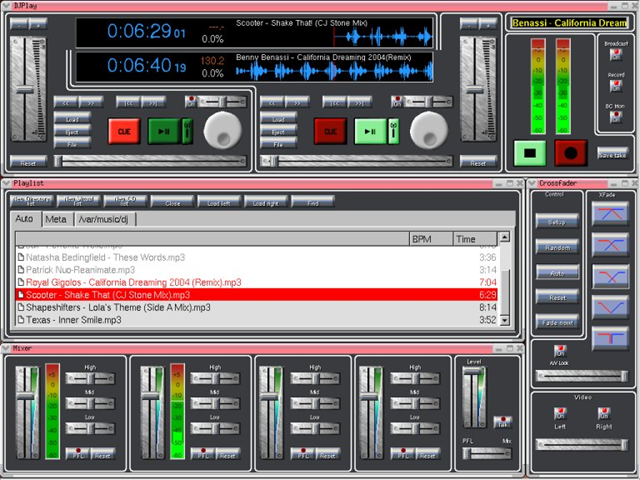Enable the Left video toggle
Viewport: 640px width, 480px height.
tap(561, 412)
